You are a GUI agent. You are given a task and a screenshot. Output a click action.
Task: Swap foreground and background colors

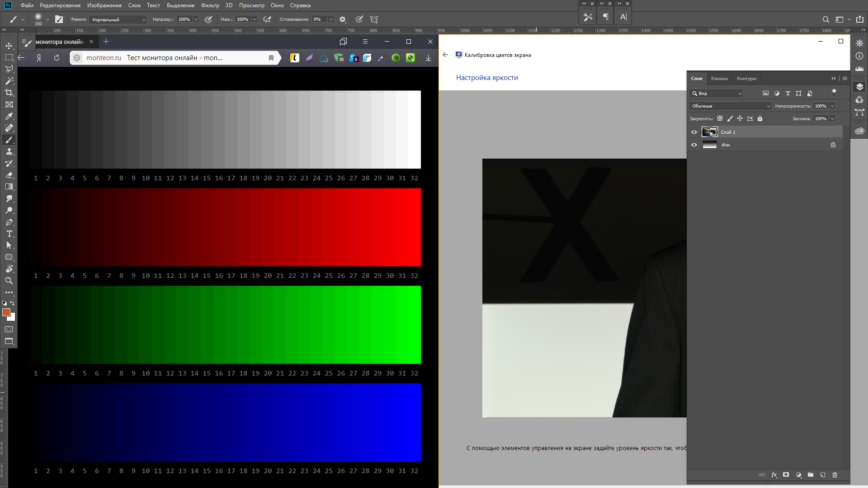(13, 303)
